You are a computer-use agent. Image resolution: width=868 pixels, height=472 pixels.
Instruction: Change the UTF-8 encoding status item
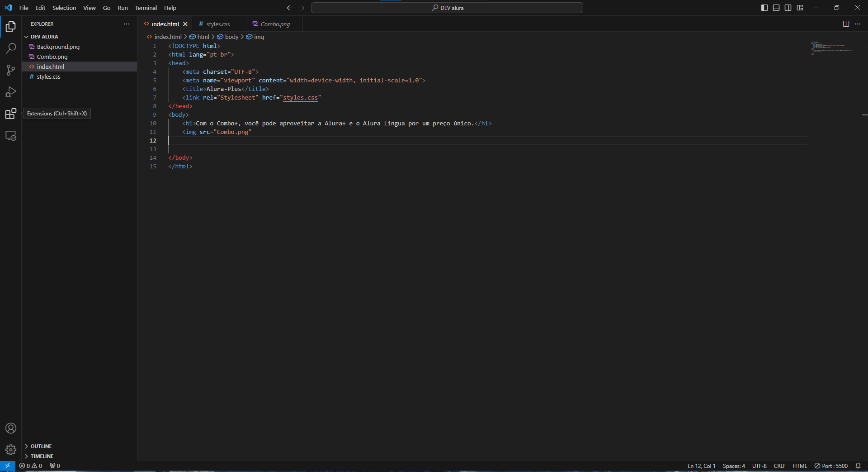click(759, 466)
